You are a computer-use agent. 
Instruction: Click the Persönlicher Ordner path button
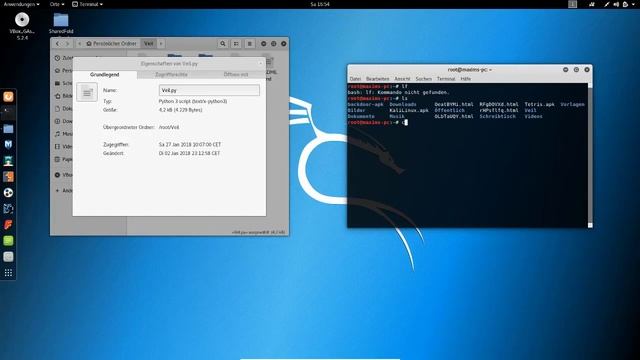[x=111, y=44]
